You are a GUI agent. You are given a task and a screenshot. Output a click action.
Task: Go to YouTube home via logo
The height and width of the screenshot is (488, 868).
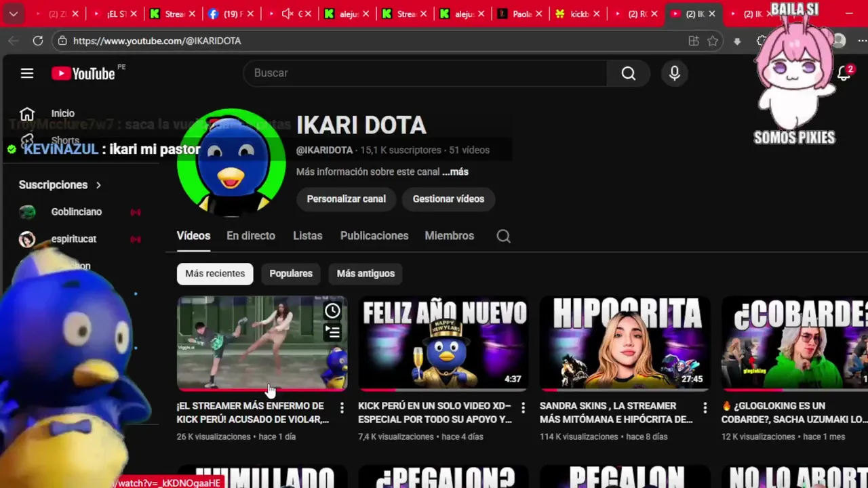click(x=83, y=73)
